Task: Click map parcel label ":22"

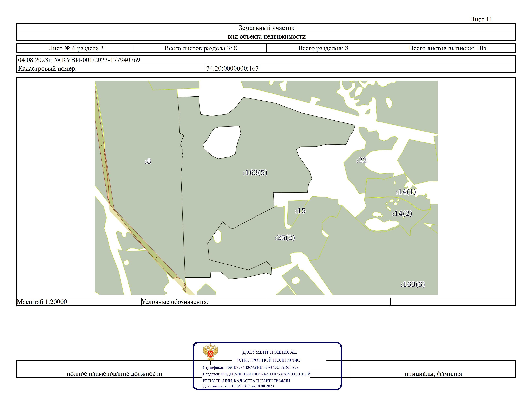Action: (x=361, y=160)
